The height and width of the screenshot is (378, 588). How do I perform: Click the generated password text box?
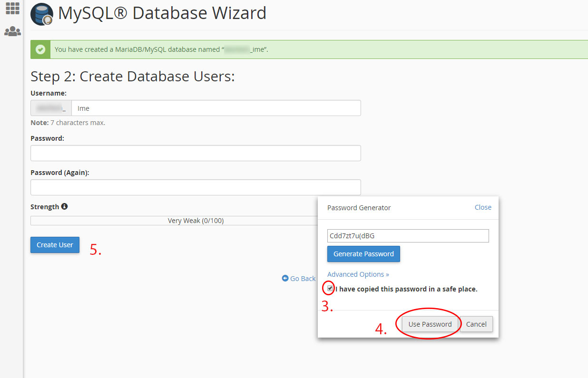click(408, 236)
